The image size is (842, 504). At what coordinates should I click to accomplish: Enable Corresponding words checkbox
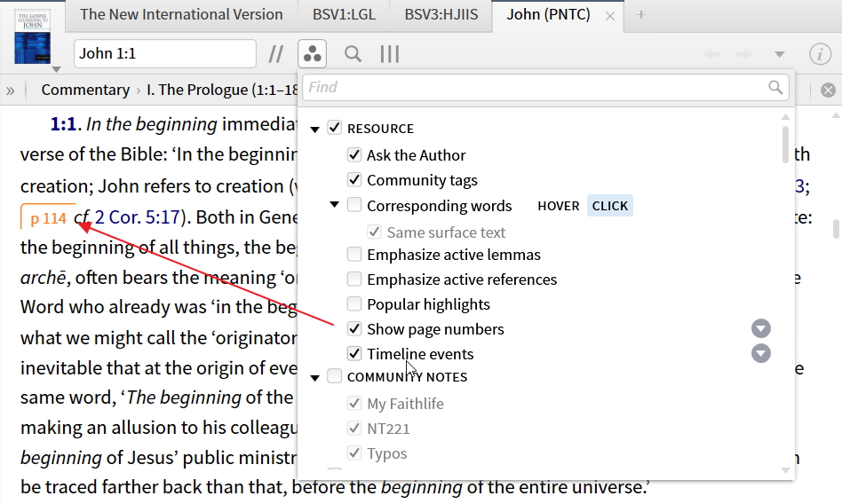[x=354, y=204]
